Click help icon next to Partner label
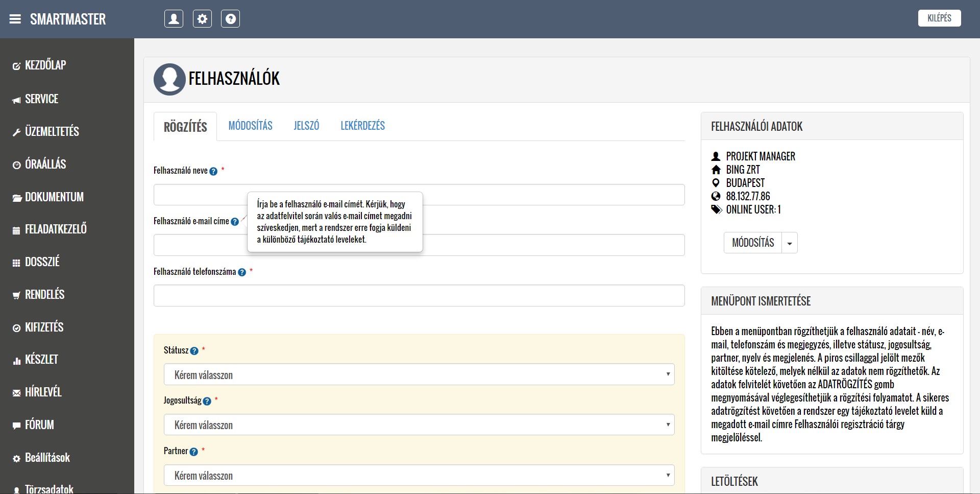 coord(193,452)
